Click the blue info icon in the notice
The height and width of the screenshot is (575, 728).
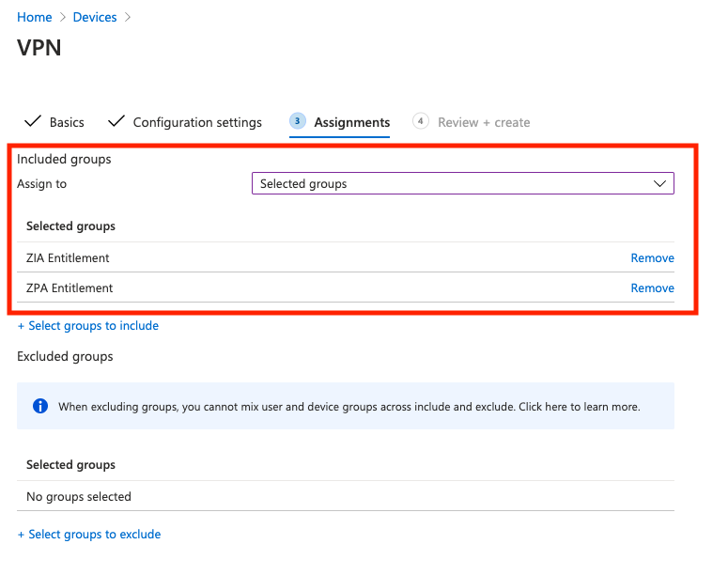[40, 407]
